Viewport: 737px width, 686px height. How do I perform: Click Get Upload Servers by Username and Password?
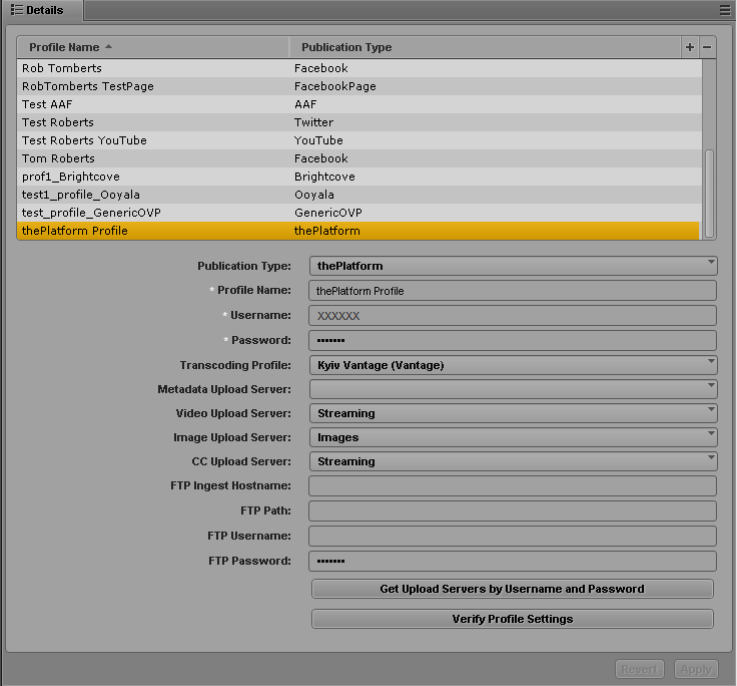[x=512, y=589]
